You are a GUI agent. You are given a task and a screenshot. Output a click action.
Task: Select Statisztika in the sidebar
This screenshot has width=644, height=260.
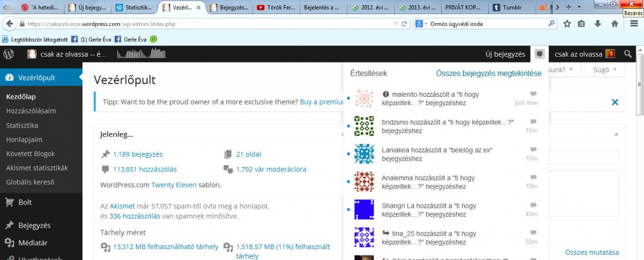click(x=22, y=125)
